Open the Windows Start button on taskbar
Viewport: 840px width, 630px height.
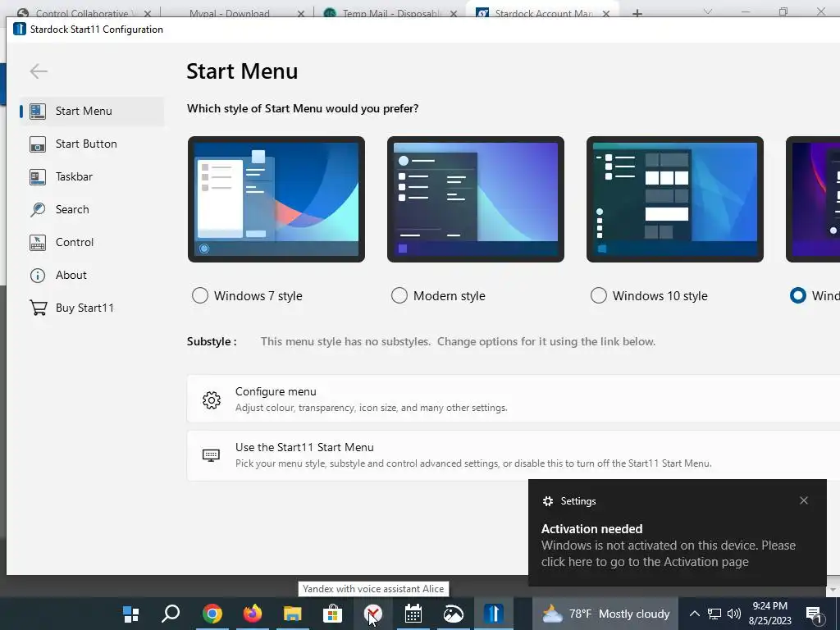(130, 614)
